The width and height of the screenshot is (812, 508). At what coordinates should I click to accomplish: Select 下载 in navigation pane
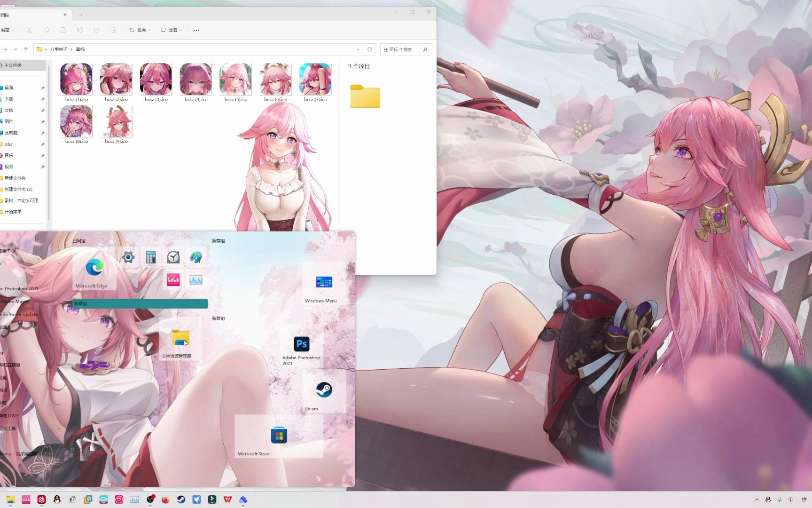(23, 99)
